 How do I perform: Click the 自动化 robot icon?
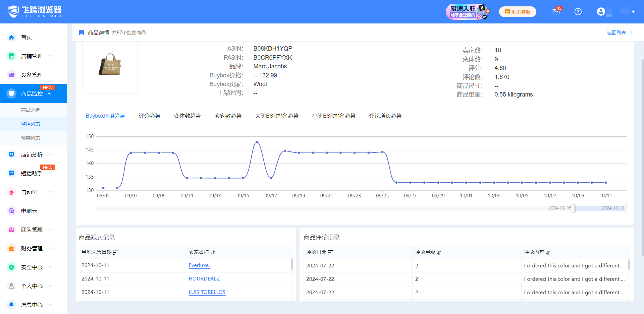(11, 192)
